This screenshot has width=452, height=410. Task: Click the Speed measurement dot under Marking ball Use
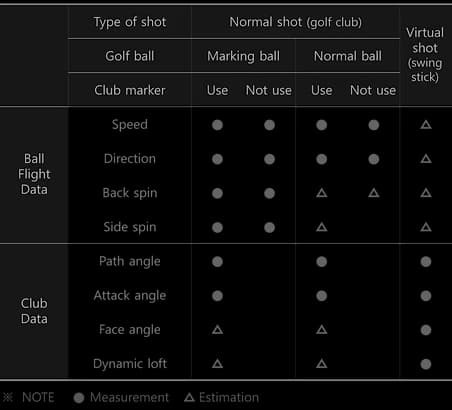click(x=217, y=125)
